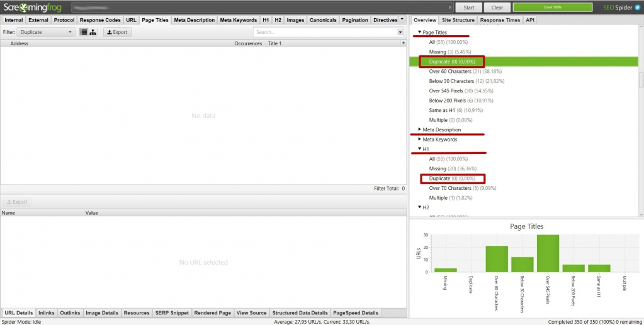Show more tabs via overflow arrow
This screenshot has width=644, height=325.
(x=402, y=19)
